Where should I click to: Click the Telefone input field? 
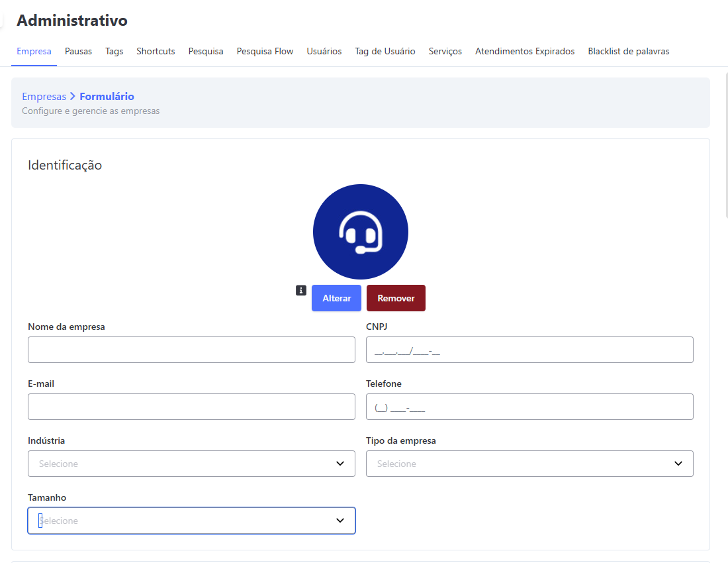point(529,407)
